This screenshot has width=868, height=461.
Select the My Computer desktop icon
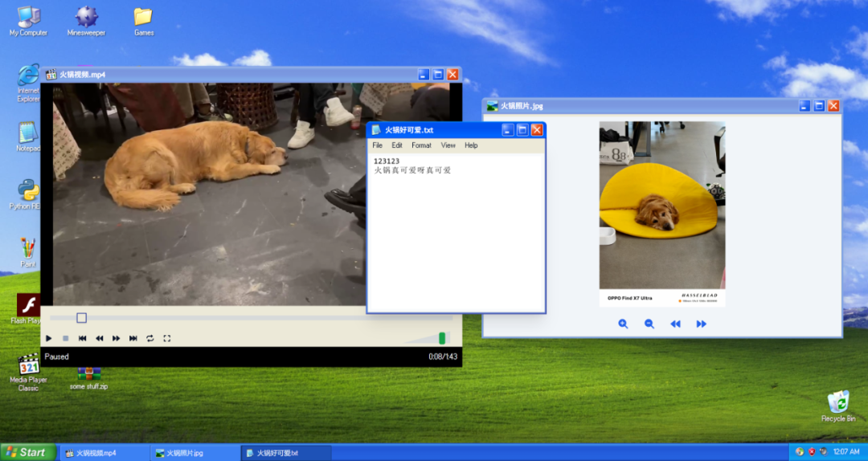28,22
